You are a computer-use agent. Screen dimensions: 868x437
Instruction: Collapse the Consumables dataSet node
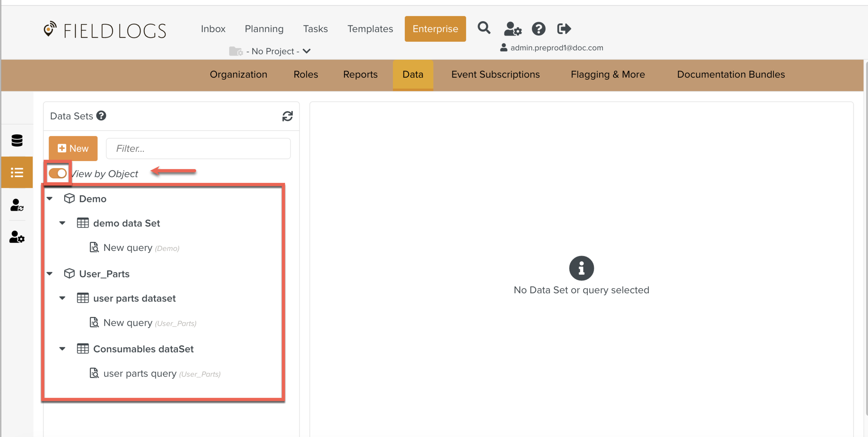[62, 349]
